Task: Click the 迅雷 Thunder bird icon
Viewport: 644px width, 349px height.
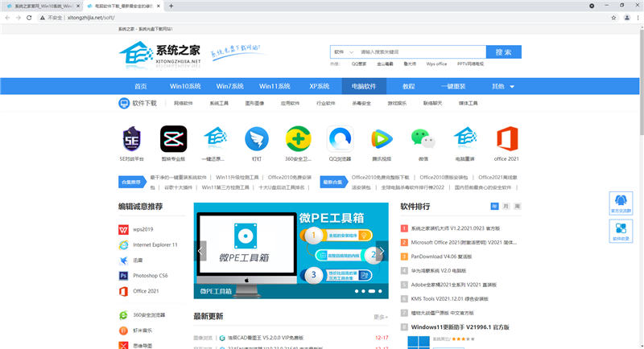Action: [123, 261]
